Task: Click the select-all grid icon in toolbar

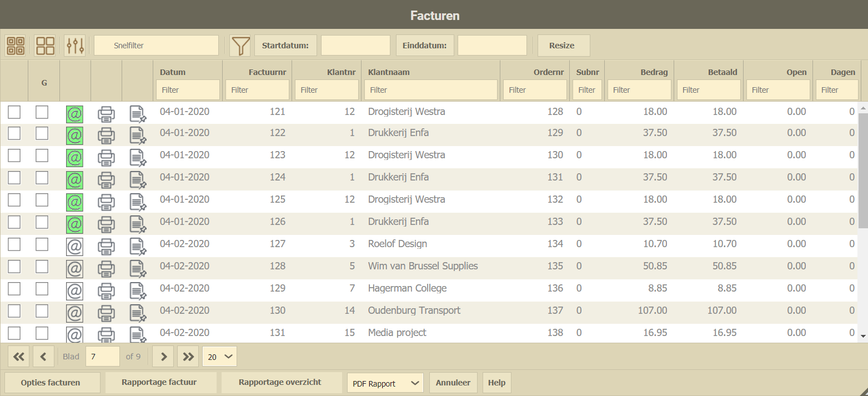Action: point(16,46)
